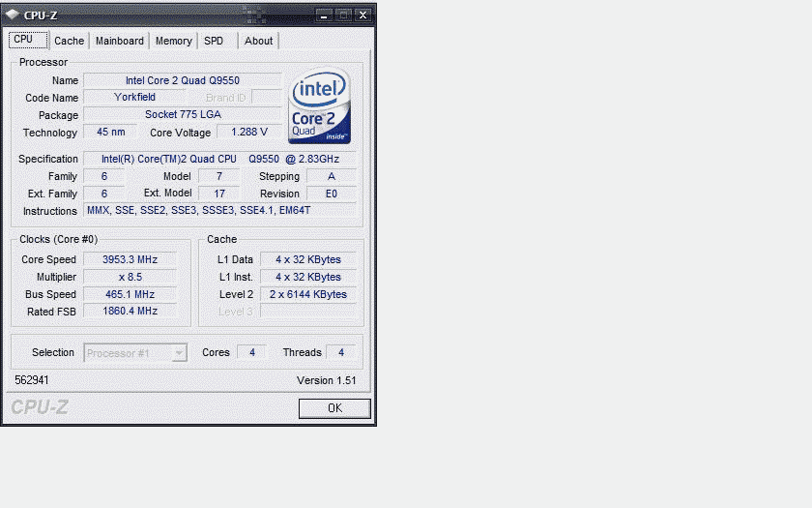Image resolution: width=812 pixels, height=508 pixels.
Task: Open the Processor #1 selection dropdown
Action: (x=135, y=353)
